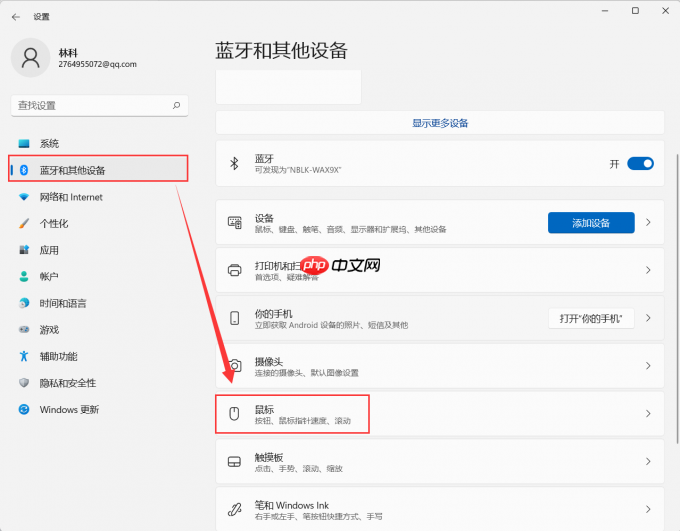Click the 游戏 gamepad icon
This screenshot has height=531, width=680.
[24, 330]
